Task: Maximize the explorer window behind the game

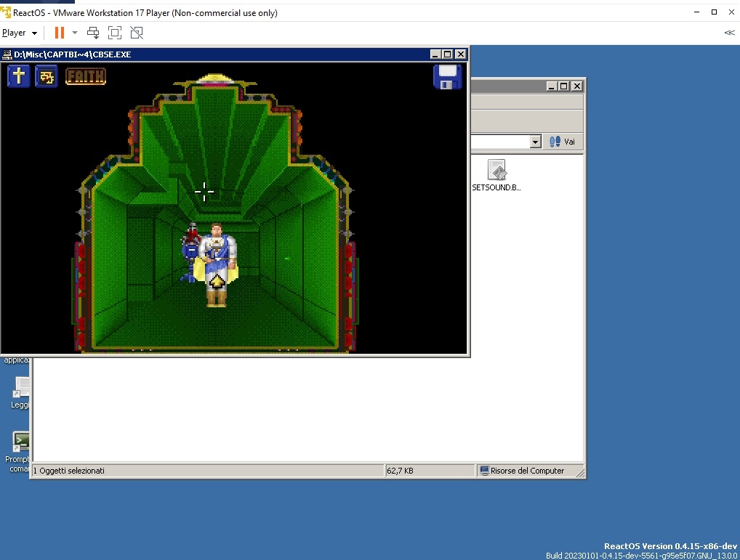Action: click(563, 86)
